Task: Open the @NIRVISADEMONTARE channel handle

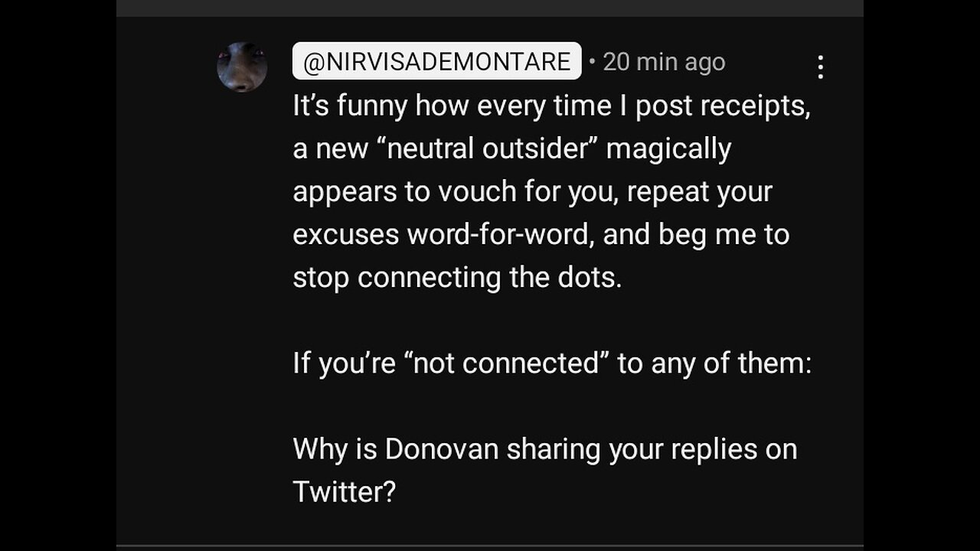Action: tap(436, 62)
